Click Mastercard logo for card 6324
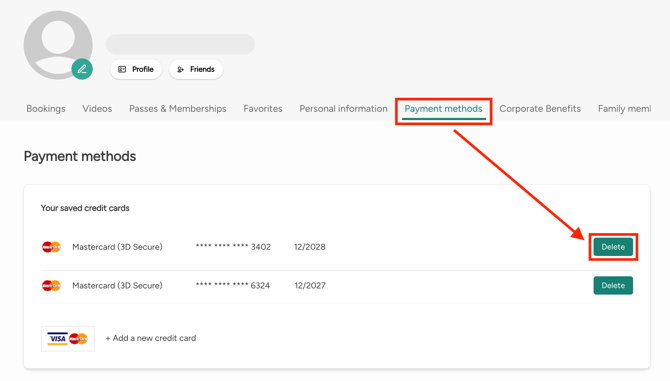The height and width of the screenshot is (381, 670). pyautogui.click(x=51, y=285)
